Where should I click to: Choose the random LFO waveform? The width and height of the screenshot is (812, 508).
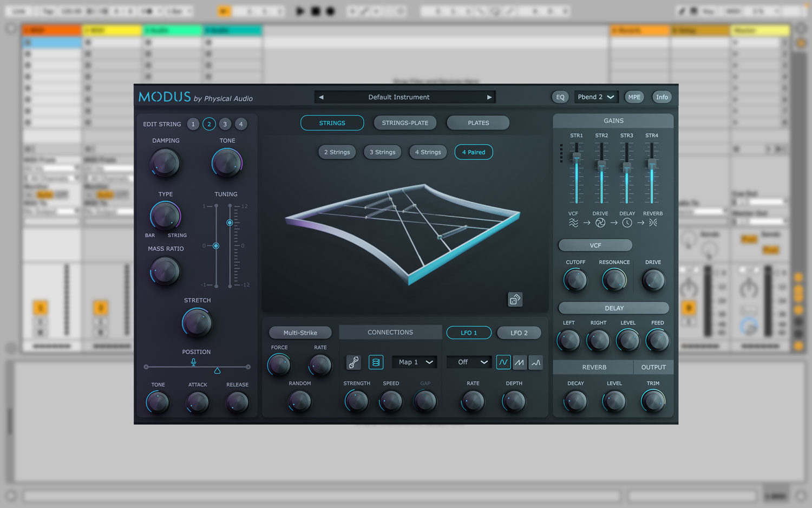(x=536, y=362)
